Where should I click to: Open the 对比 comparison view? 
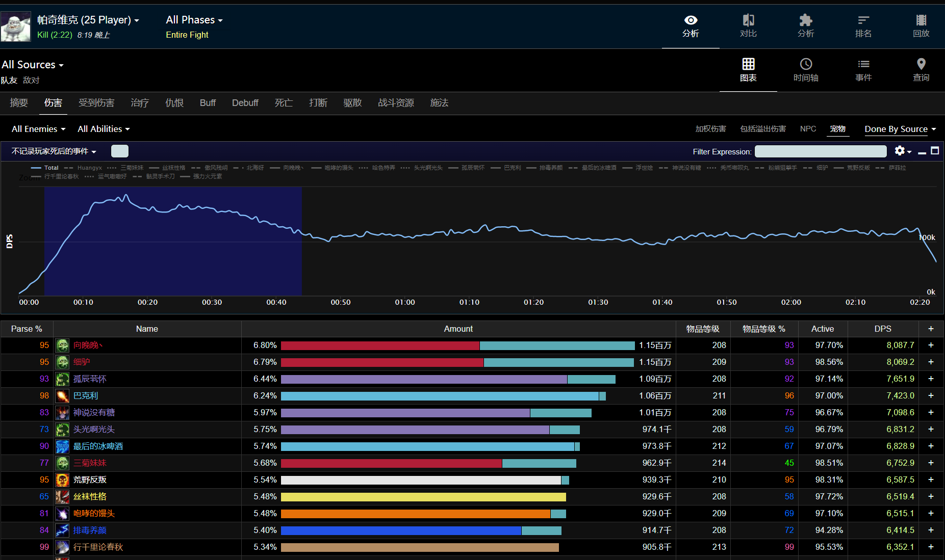[x=748, y=26]
